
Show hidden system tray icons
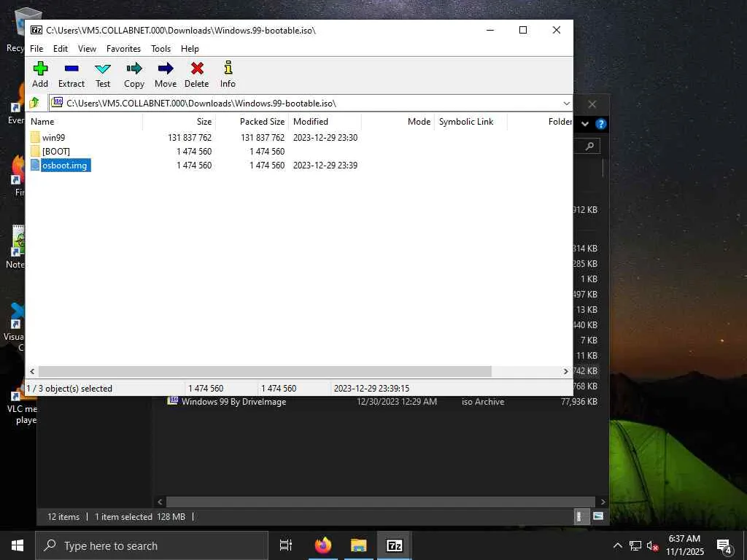(617, 545)
